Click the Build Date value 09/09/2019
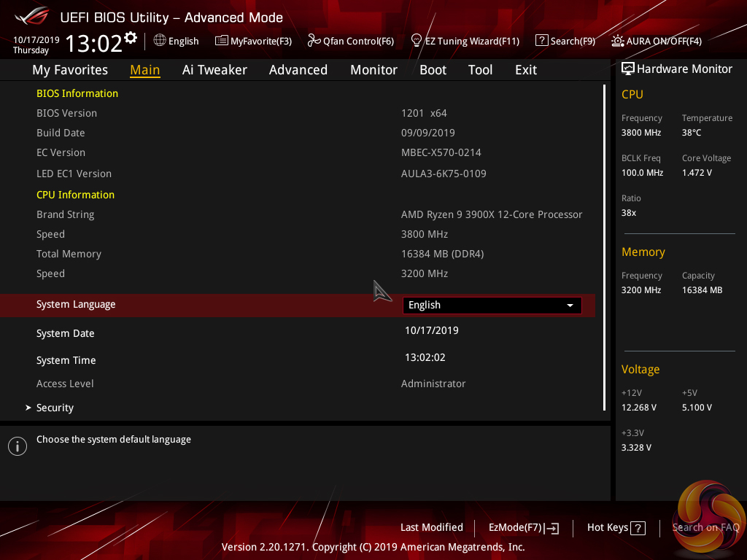 (427, 133)
